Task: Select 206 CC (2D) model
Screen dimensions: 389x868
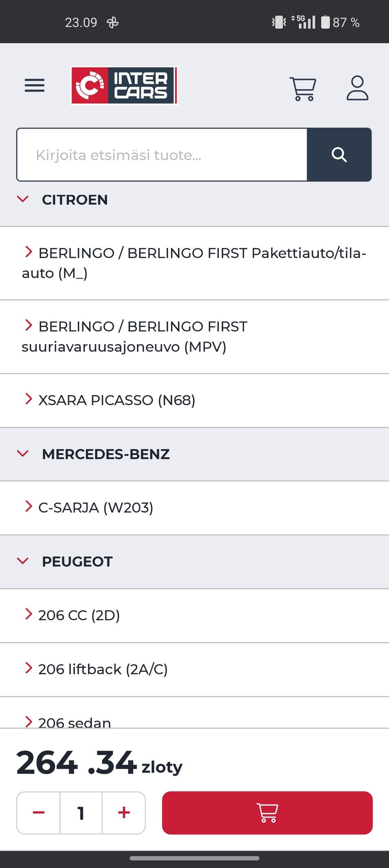Action: (79, 615)
